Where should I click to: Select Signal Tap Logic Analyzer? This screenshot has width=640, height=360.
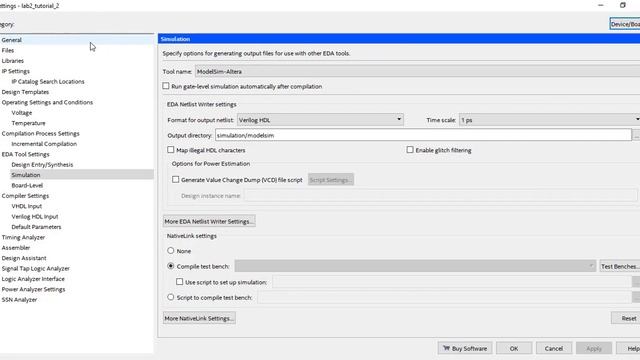pyautogui.click(x=36, y=269)
